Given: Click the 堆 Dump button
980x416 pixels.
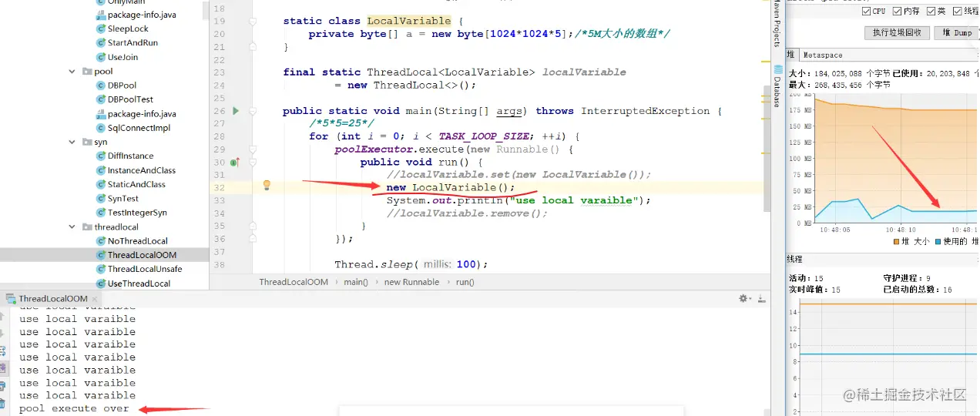Looking at the screenshot, I should pyautogui.click(x=955, y=32).
